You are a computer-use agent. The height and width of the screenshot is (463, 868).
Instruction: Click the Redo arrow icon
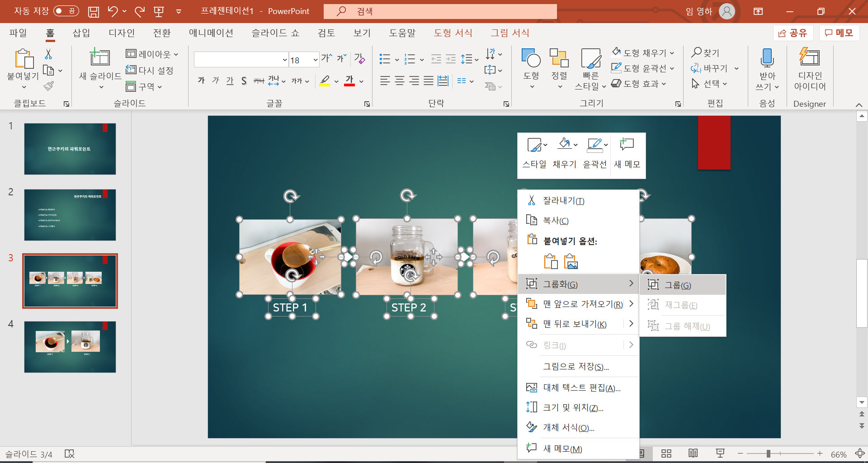tap(140, 11)
